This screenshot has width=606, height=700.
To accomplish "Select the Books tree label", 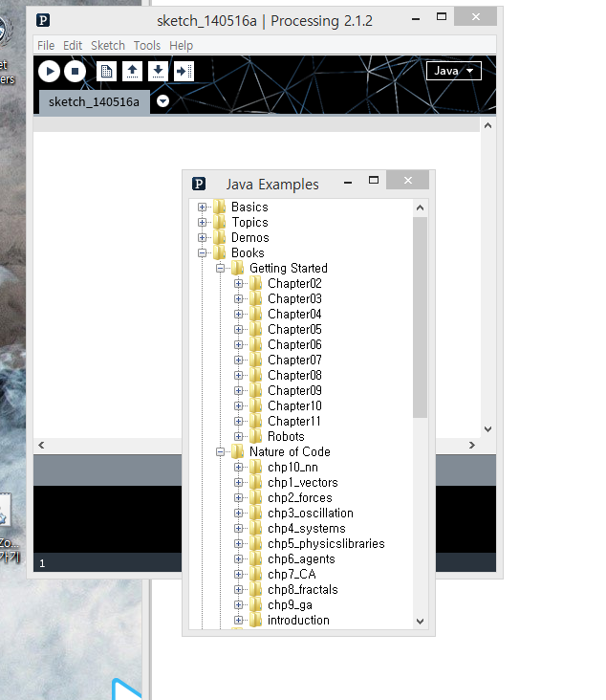I will pyautogui.click(x=248, y=253).
